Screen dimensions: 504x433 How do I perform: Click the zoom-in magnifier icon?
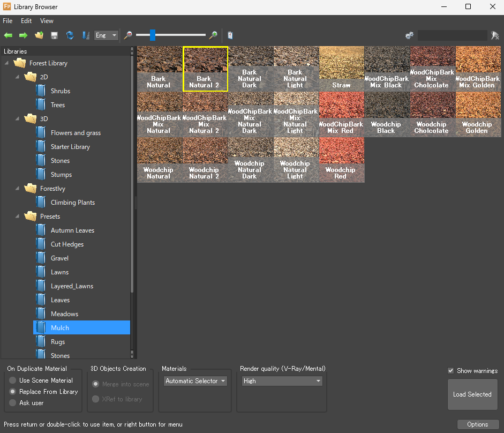213,35
